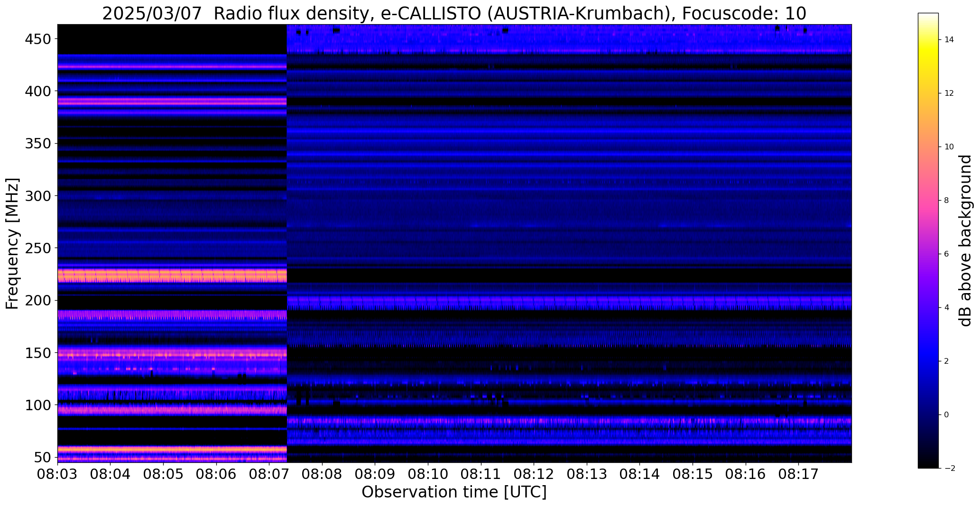The width and height of the screenshot is (980, 506).
Task: Click the 08:04 time tick label
Action: [x=111, y=474]
